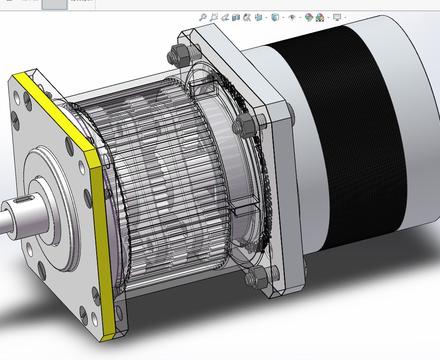Expand the Display Style dropdown arrow
The height and width of the screenshot is (360, 440).
pyautogui.click(x=283, y=18)
